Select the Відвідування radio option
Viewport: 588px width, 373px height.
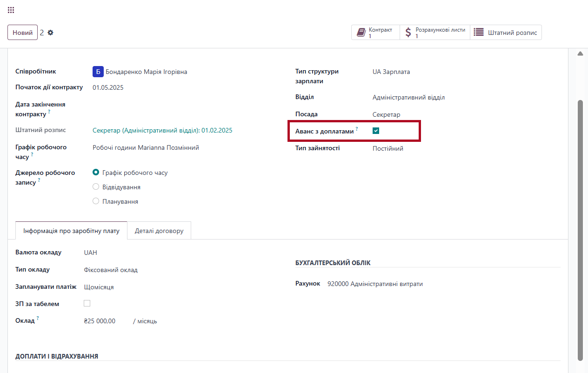coord(96,187)
